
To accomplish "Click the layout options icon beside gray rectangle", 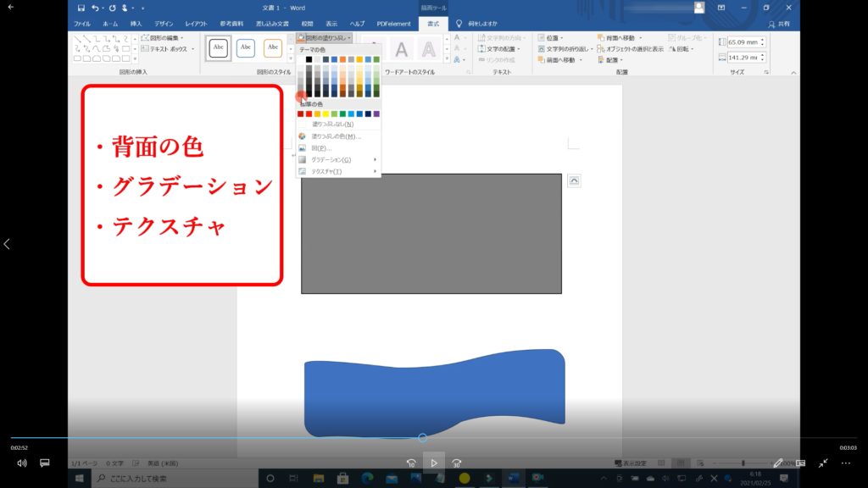I will point(574,180).
